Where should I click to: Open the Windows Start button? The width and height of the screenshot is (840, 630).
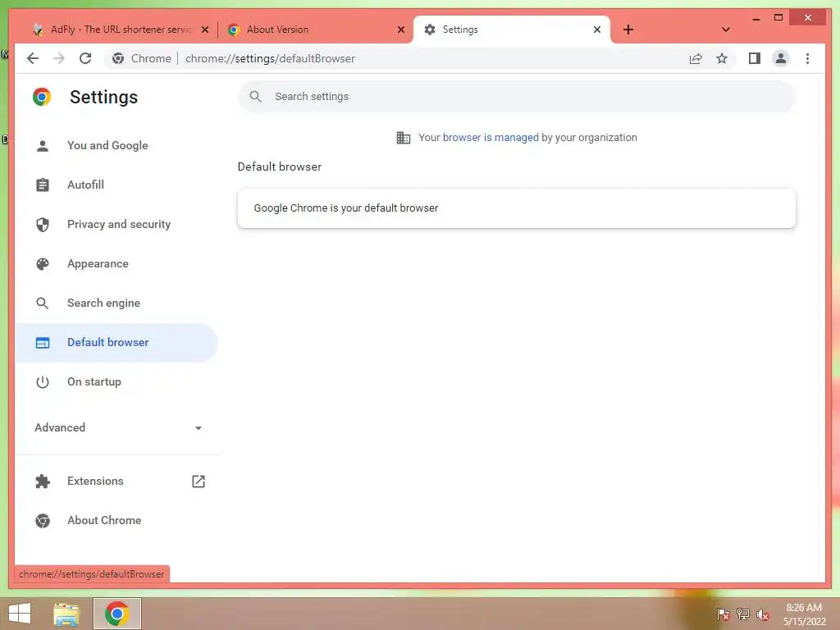(x=20, y=614)
